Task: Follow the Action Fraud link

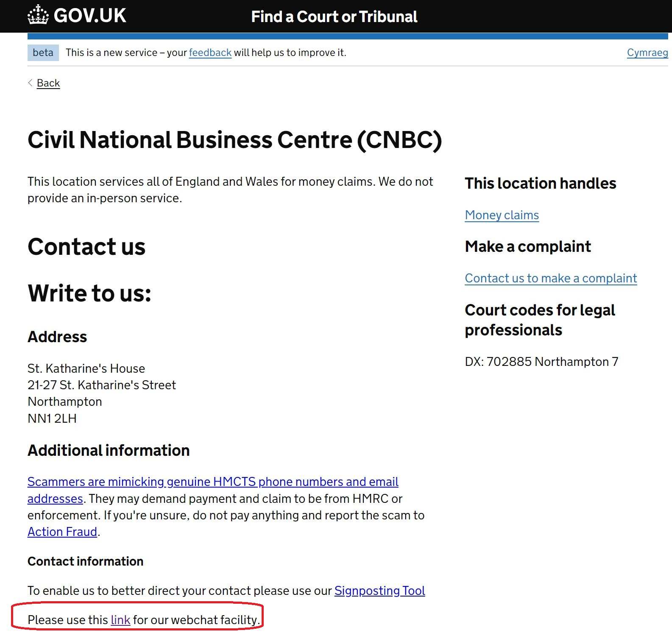Action: pyautogui.click(x=62, y=532)
